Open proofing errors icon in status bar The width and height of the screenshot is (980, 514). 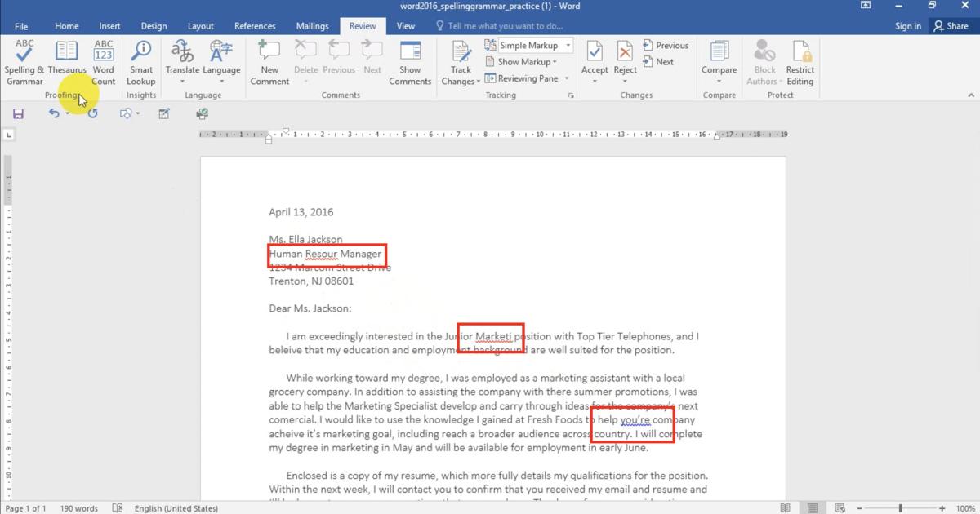point(117,508)
